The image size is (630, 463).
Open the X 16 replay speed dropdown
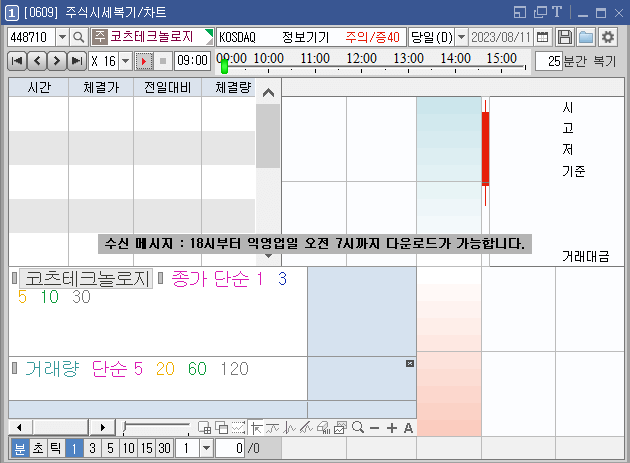tap(126, 61)
